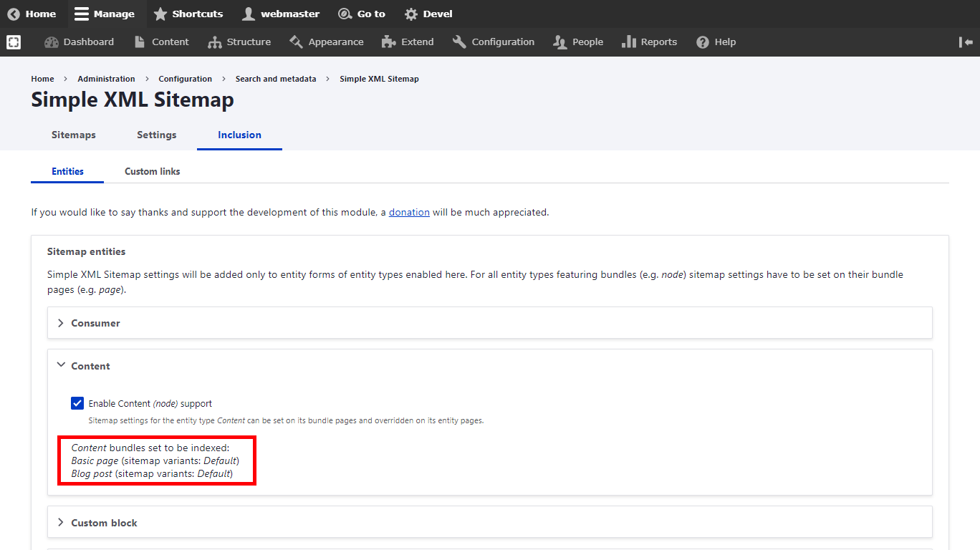980x550 pixels.
Task: Click the Help question mark icon
Action: 703,42
